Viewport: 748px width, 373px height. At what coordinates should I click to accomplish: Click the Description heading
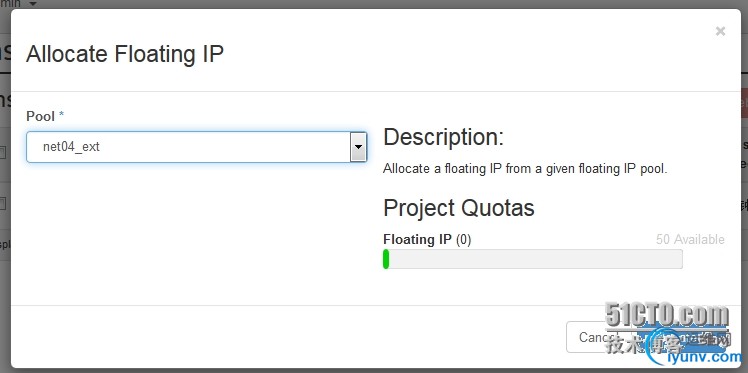(444, 137)
